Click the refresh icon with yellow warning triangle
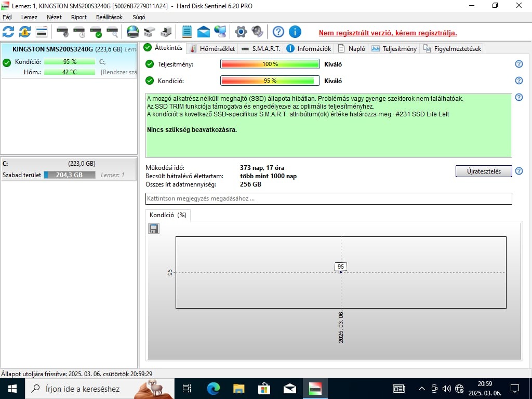 [25, 32]
